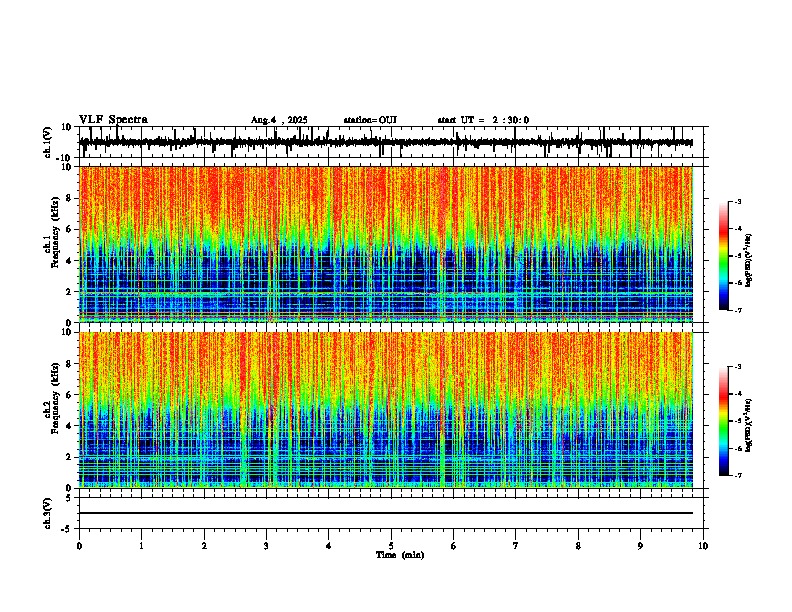This screenshot has height=612, width=792.
Task: Click the "-3" label of ch.1 color bar
Action: pyautogui.click(x=737, y=201)
